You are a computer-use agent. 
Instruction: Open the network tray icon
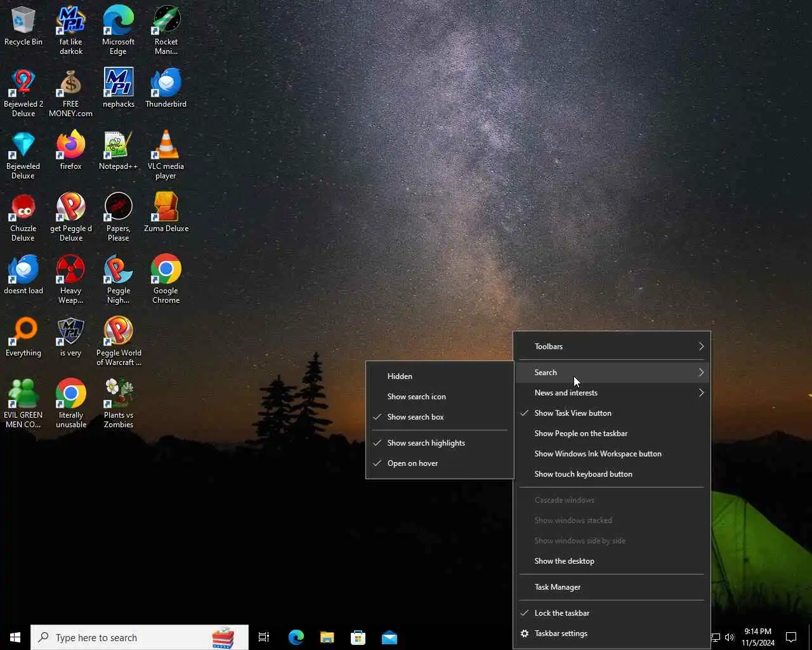click(715, 637)
